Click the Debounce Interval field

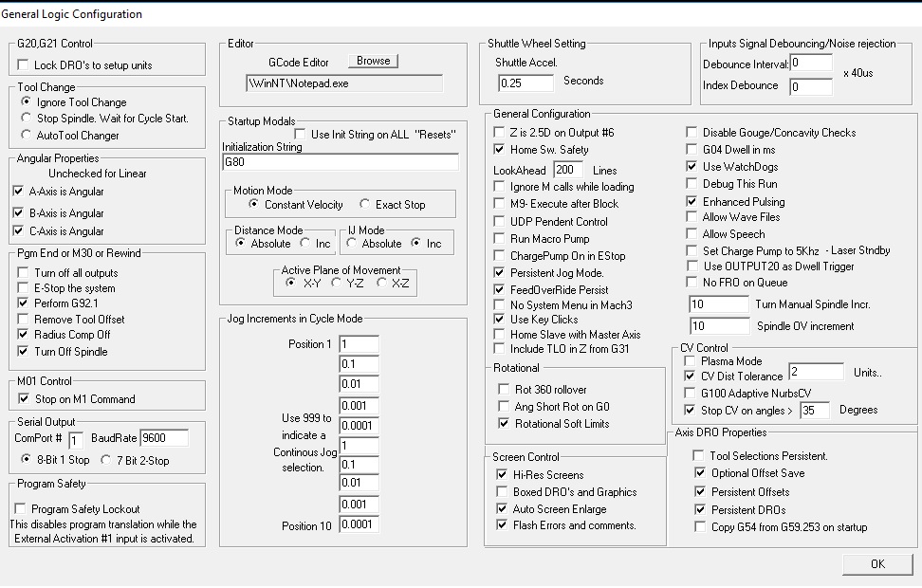click(x=811, y=63)
